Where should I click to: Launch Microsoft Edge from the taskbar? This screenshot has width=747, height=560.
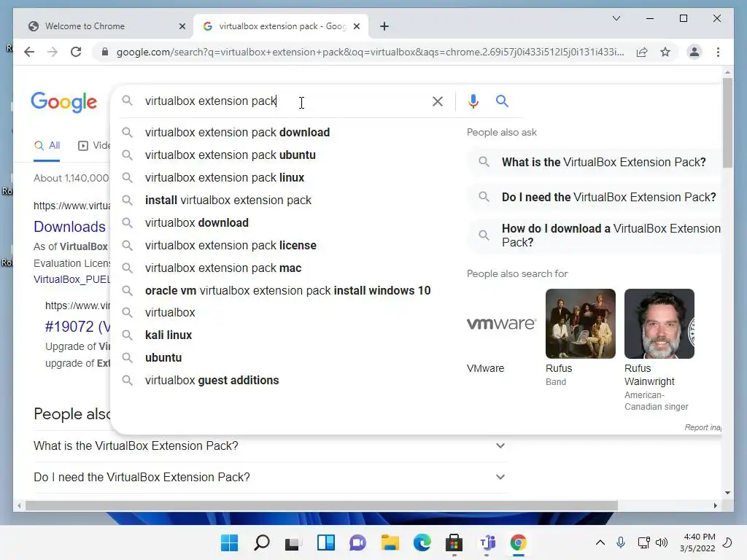coord(422,542)
